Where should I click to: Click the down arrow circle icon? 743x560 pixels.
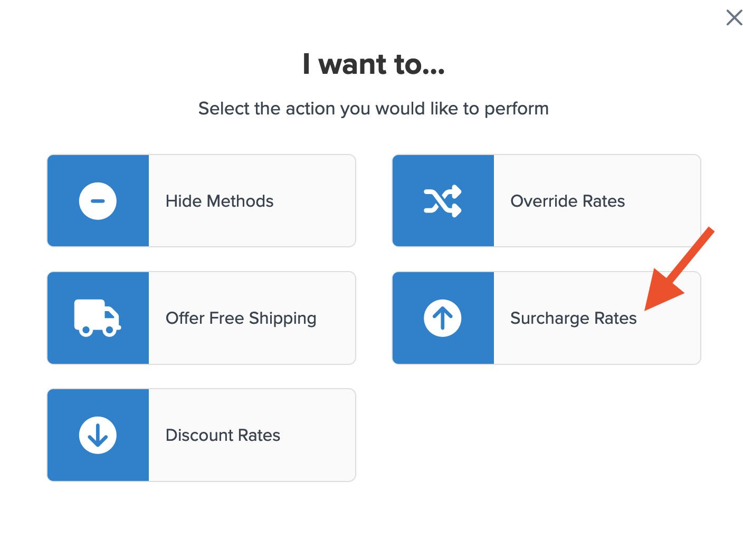pyautogui.click(x=98, y=435)
